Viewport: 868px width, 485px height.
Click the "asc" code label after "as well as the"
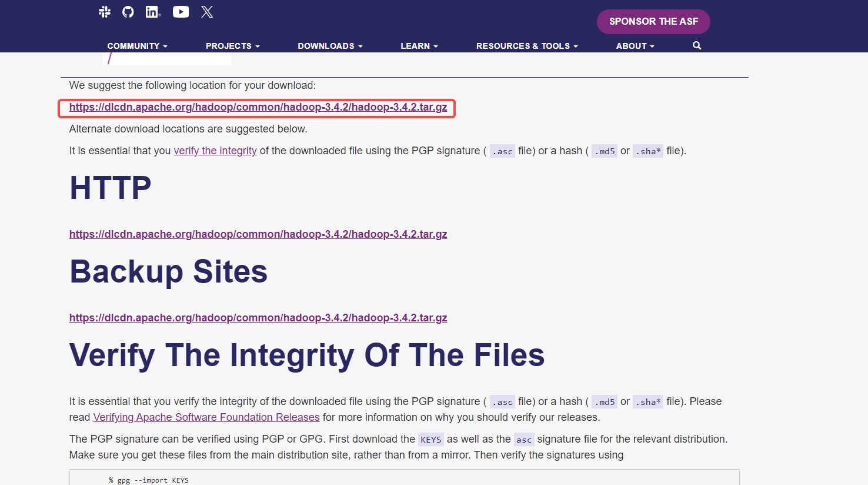[x=524, y=440]
